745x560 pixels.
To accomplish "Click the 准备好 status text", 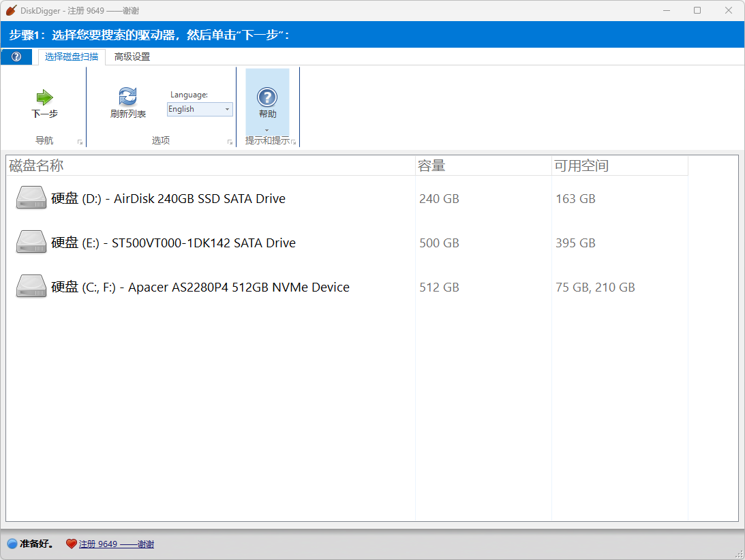I will point(37,544).
